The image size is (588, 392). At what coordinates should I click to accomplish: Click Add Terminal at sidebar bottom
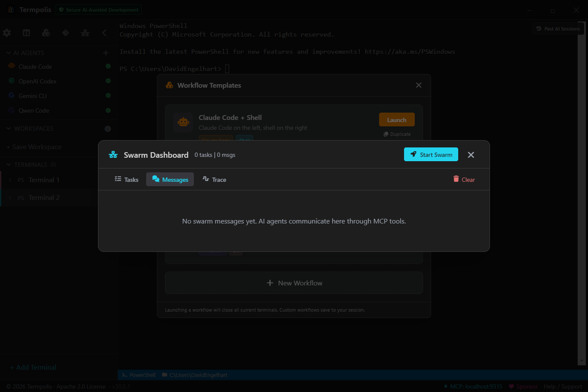(33, 367)
